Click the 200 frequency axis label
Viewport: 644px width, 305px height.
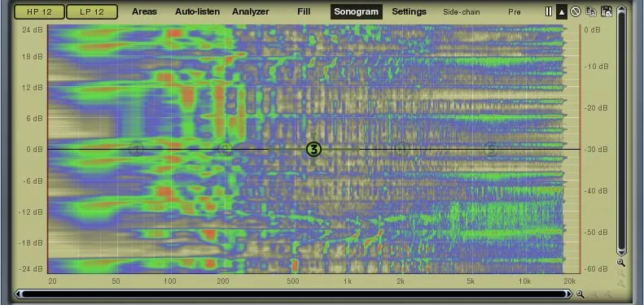pyautogui.click(x=222, y=281)
